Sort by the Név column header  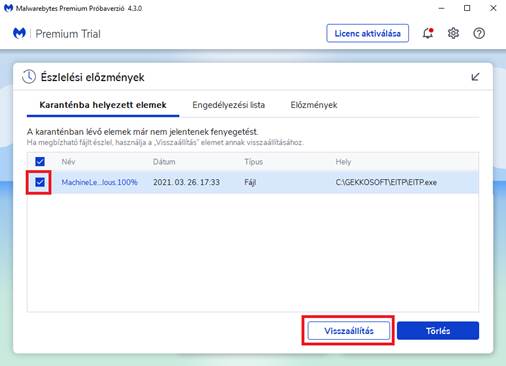(x=68, y=162)
